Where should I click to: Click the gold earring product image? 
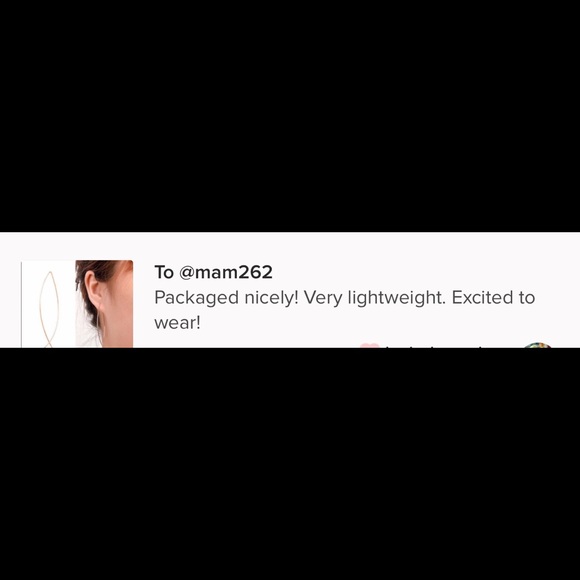[48, 304]
